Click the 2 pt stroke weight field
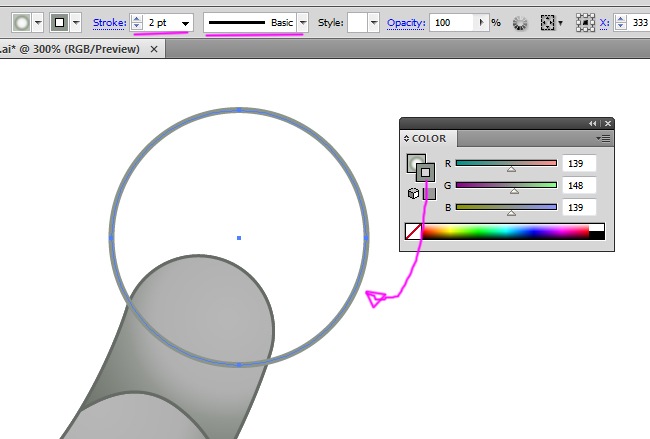 [162, 22]
